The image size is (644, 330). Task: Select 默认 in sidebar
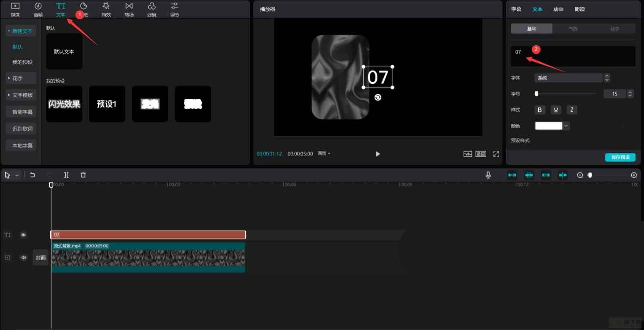pos(17,47)
